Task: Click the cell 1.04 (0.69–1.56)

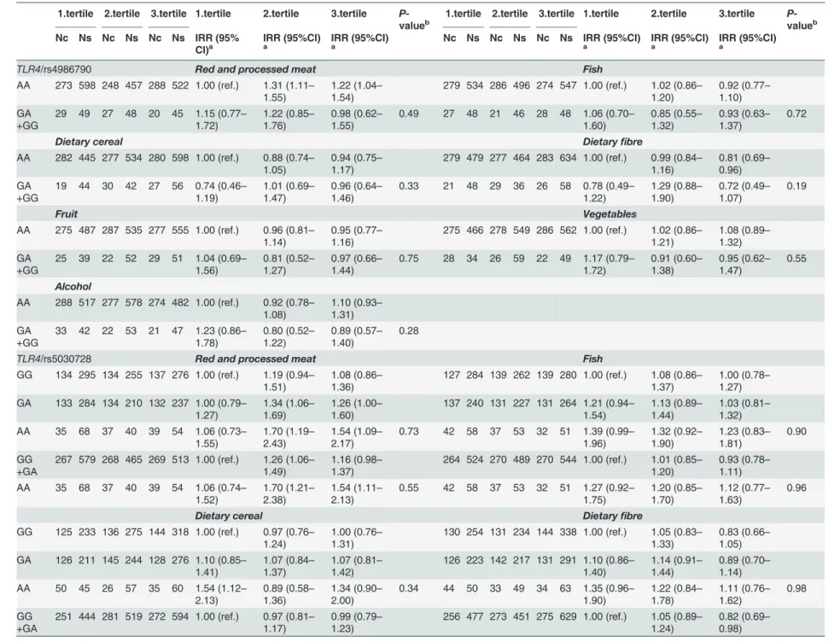Action: coord(221,264)
